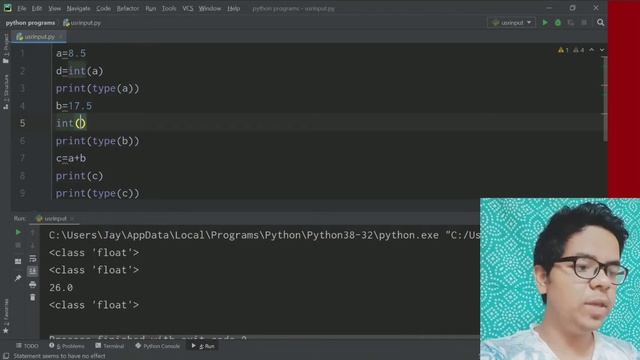640x360 pixels.
Task: Open the Run menu in menu bar
Action: pyautogui.click(x=151, y=8)
